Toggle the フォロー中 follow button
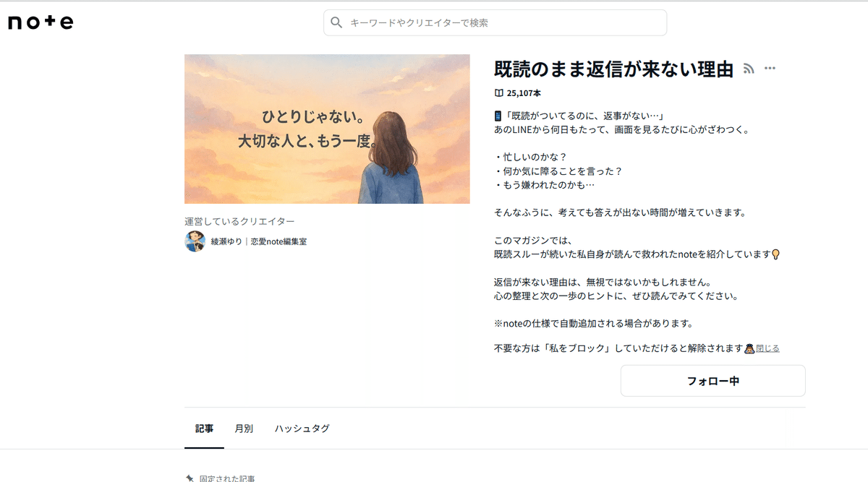The image size is (868, 482). coord(712,380)
